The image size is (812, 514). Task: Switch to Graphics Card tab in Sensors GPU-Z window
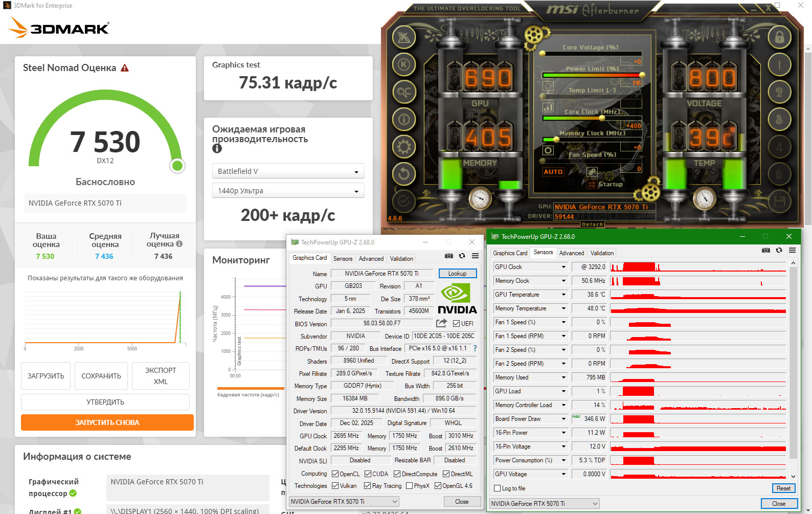pyautogui.click(x=510, y=253)
